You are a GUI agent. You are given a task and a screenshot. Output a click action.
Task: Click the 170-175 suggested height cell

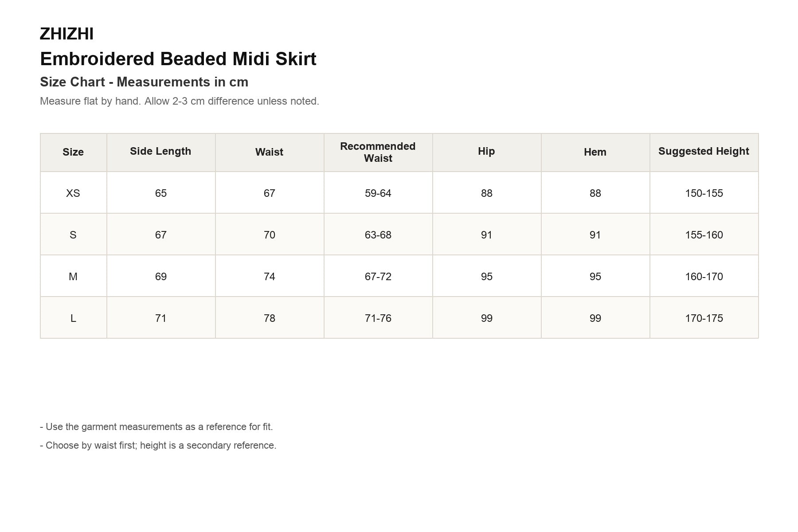tap(704, 318)
